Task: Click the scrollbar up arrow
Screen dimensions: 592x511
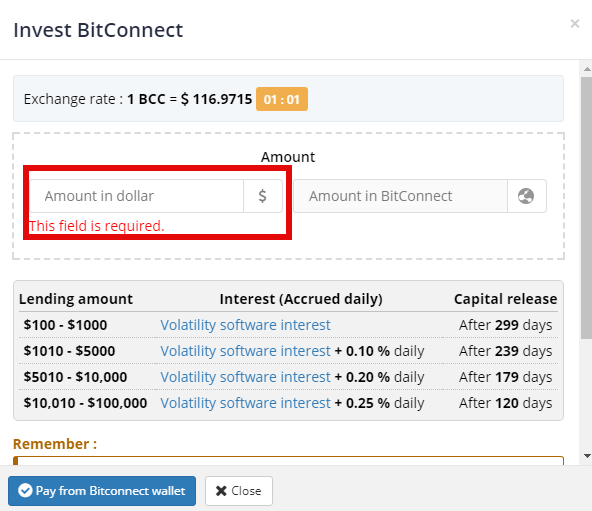Action: pyautogui.click(x=587, y=69)
